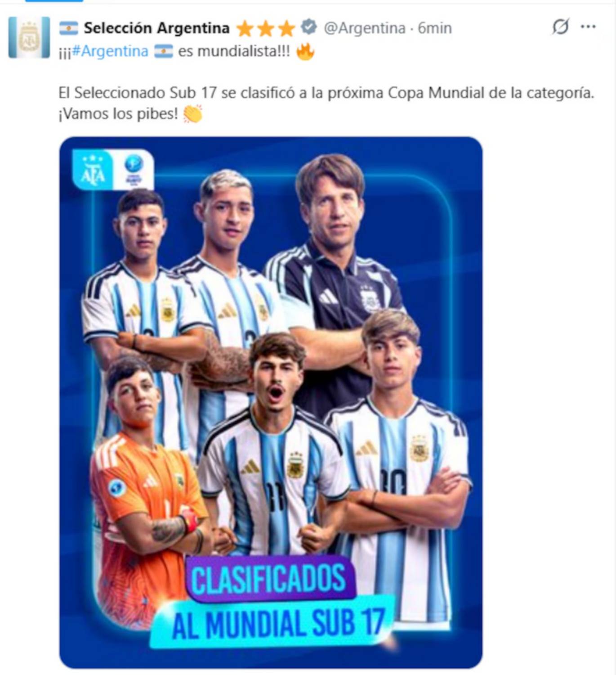Click the Grok slashed-circle icon
Viewport: 616px width, 675px height.
tap(560, 27)
